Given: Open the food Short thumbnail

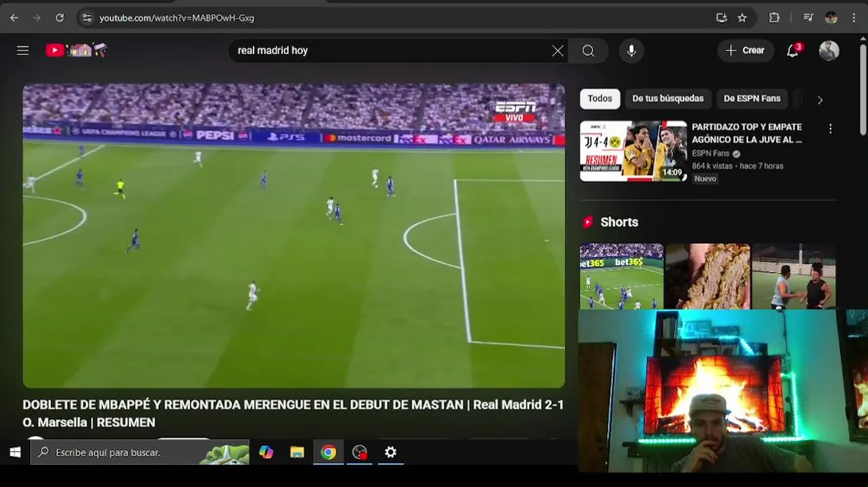Looking at the screenshot, I should click(x=708, y=276).
